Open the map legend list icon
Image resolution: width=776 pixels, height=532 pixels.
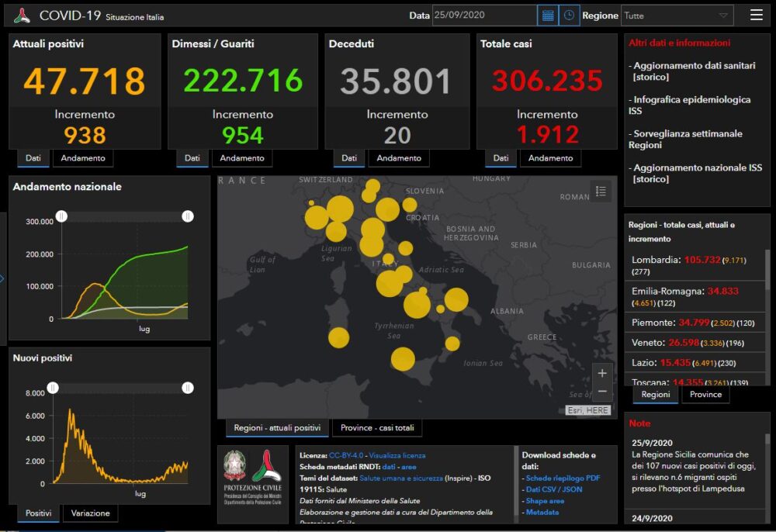click(x=601, y=191)
